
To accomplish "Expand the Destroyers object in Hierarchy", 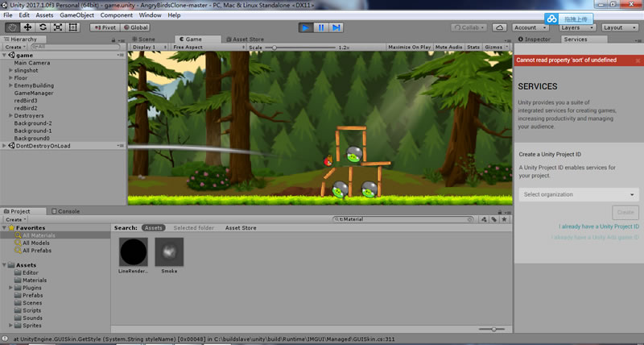I will pyautogui.click(x=10, y=115).
